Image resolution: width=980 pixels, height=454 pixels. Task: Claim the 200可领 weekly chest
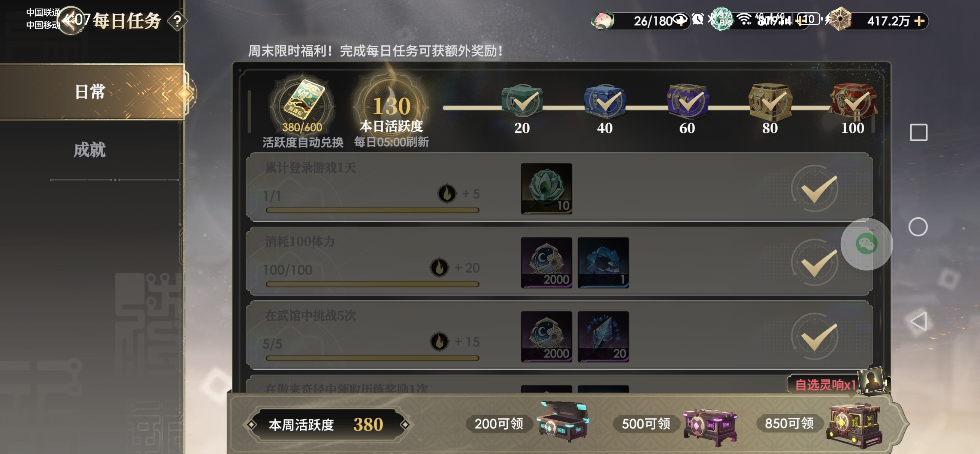[564, 421]
